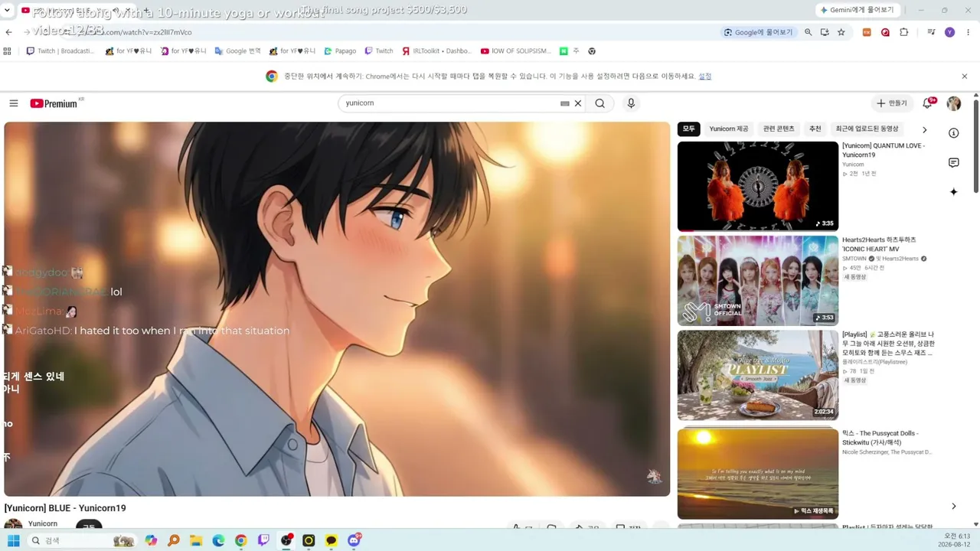980x551 pixels.
Task: Open the comments side panel icon
Action: 954,162
